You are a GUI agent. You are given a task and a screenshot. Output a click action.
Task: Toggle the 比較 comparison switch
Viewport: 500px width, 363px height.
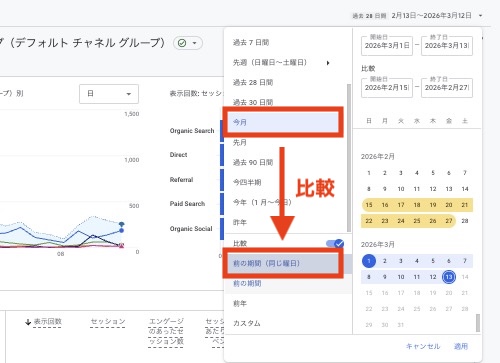pos(335,244)
